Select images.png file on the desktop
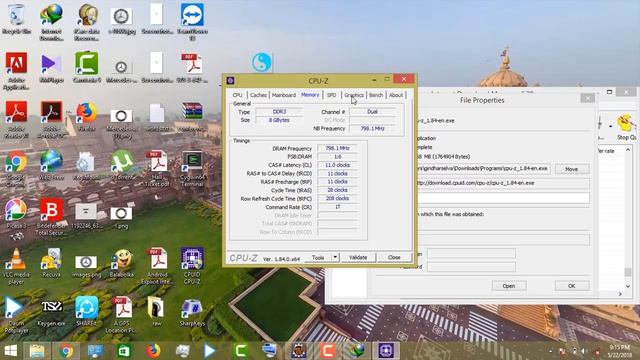640x360 pixels. click(x=87, y=265)
